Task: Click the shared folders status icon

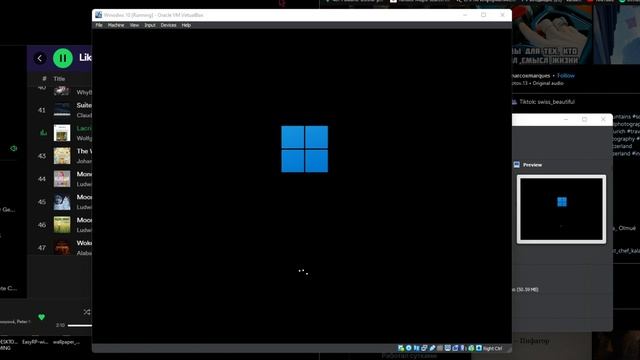Action: point(440,348)
